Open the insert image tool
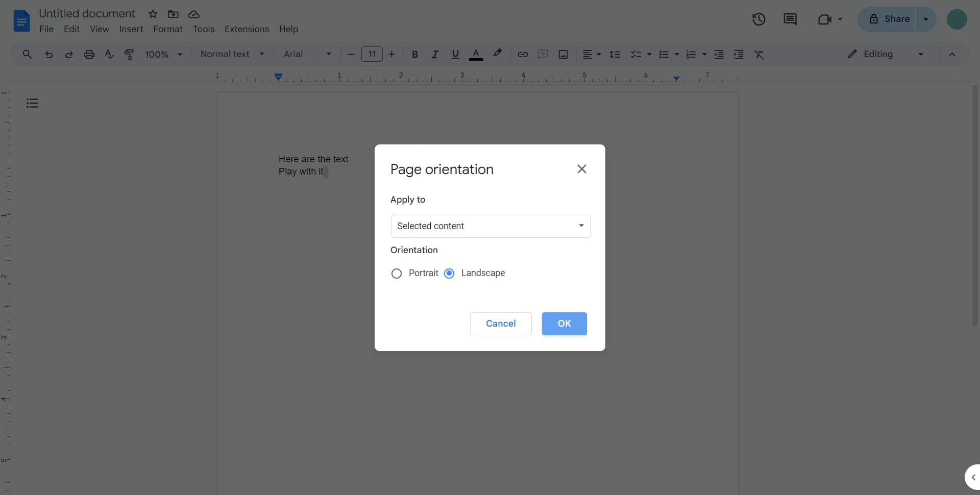The image size is (980, 495). [x=563, y=54]
